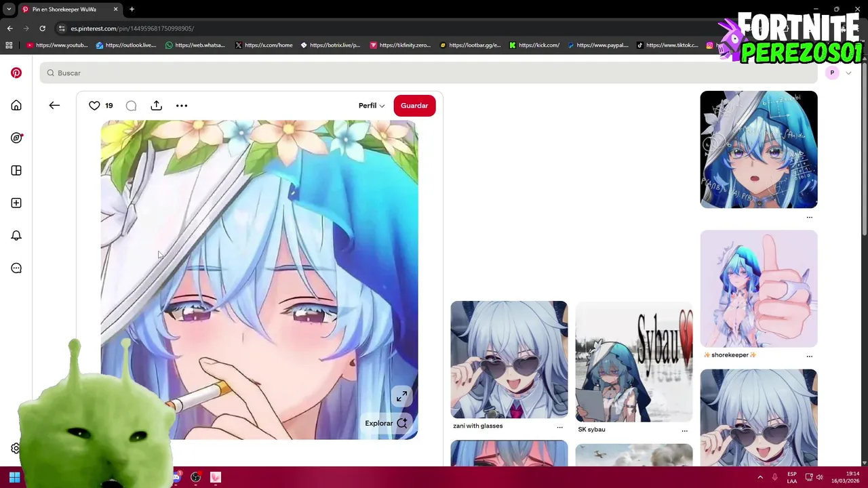Click the Pinterest logo in the sidebar
The height and width of the screenshot is (488, 868).
pyautogui.click(x=16, y=73)
